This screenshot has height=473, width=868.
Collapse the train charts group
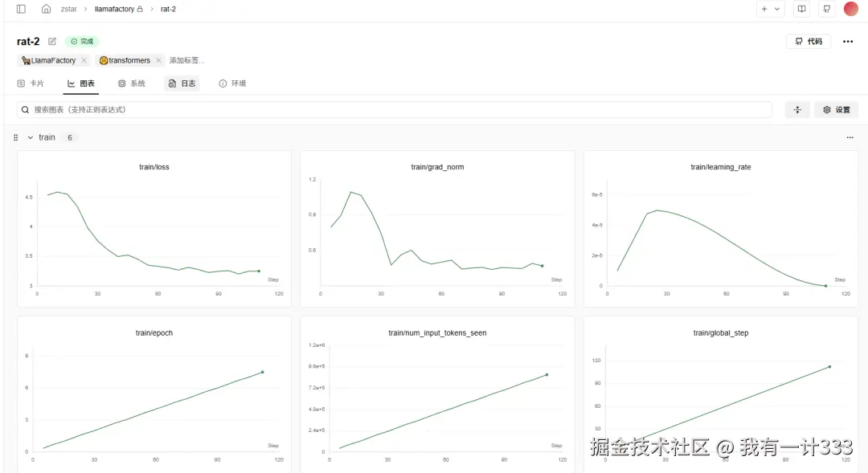pyautogui.click(x=29, y=137)
